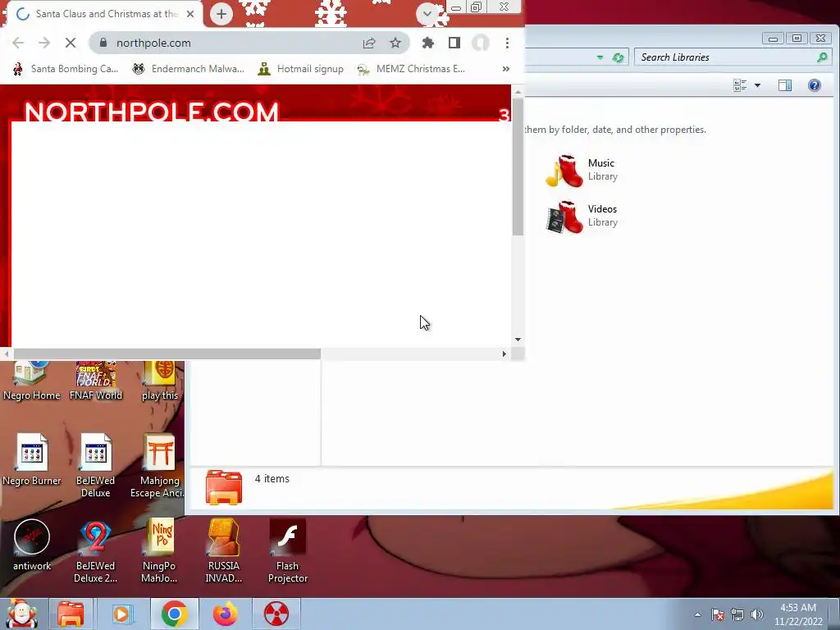
Task: Open a new Chrome tab
Action: point(221,14)
